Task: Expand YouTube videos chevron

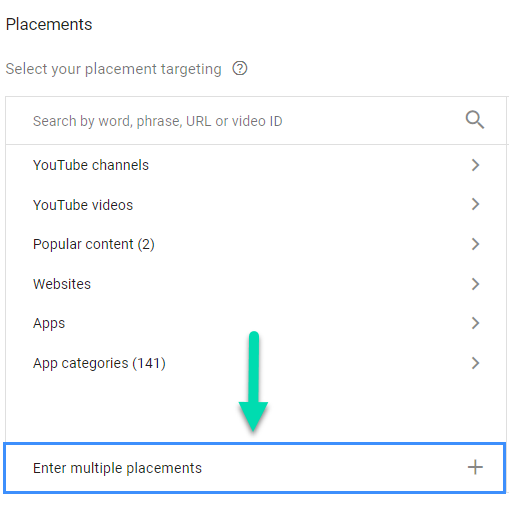Action: tap(475, 204)
